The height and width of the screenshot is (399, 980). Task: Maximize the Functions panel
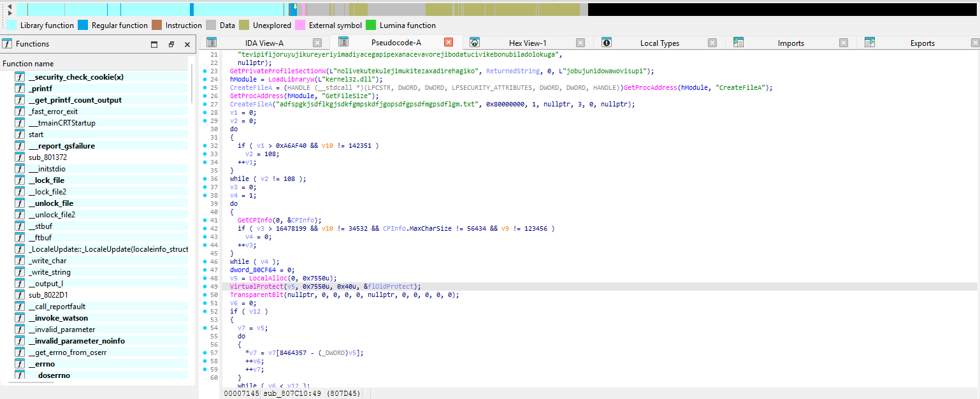point(154,45)
